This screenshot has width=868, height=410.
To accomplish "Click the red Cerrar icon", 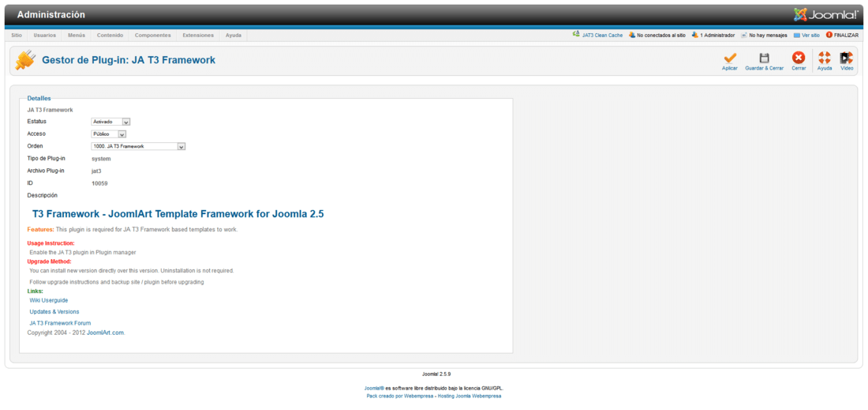I will (799, 58).
